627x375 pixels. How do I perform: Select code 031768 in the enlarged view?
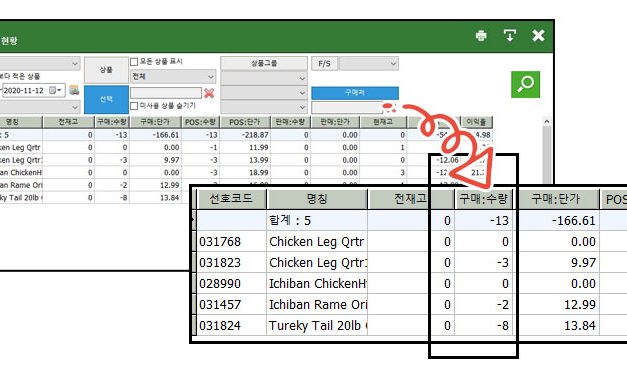click(231, 242)
